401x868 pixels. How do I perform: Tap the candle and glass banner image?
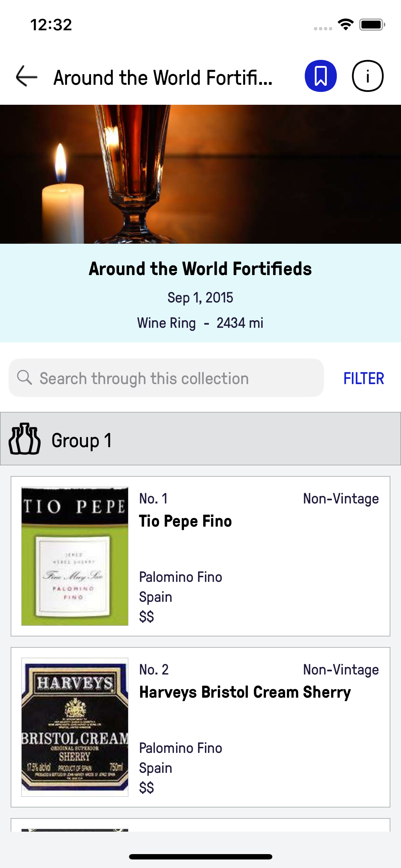coord(200,174)
